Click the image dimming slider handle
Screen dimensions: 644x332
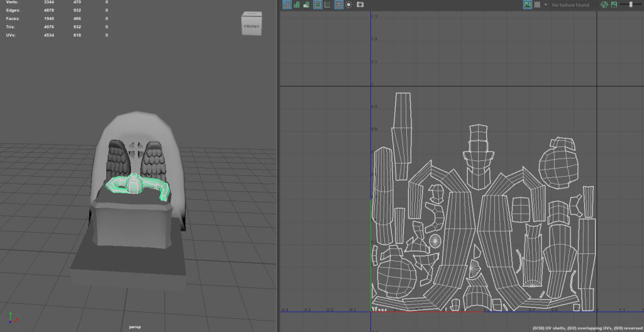tap(630, 4)
